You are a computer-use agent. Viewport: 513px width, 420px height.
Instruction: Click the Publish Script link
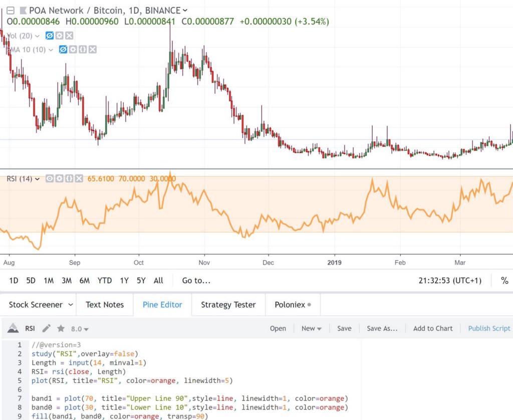pyautogui.click(x=489, y=328)
